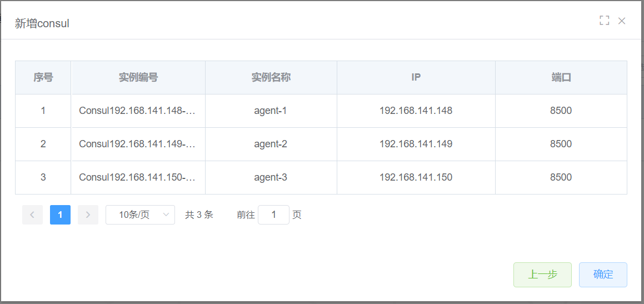Click the 实例名称 column header

tap(271, 78)
